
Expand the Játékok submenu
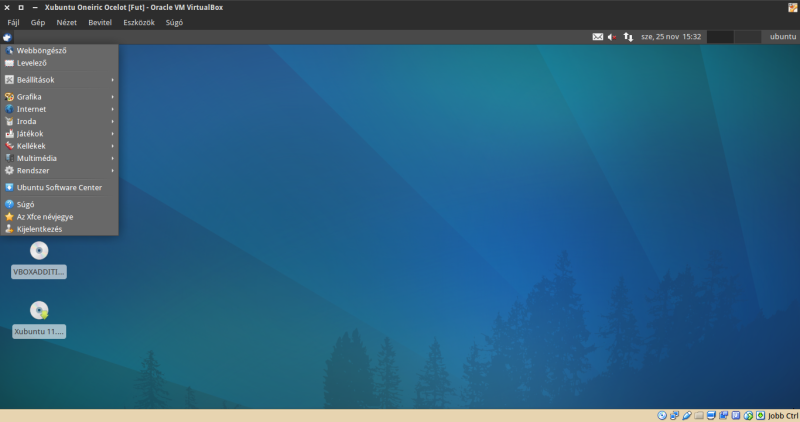(60, 133)
